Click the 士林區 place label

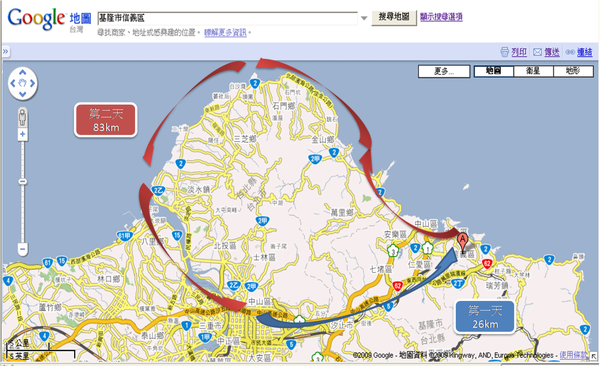click(x=264, y=258)
